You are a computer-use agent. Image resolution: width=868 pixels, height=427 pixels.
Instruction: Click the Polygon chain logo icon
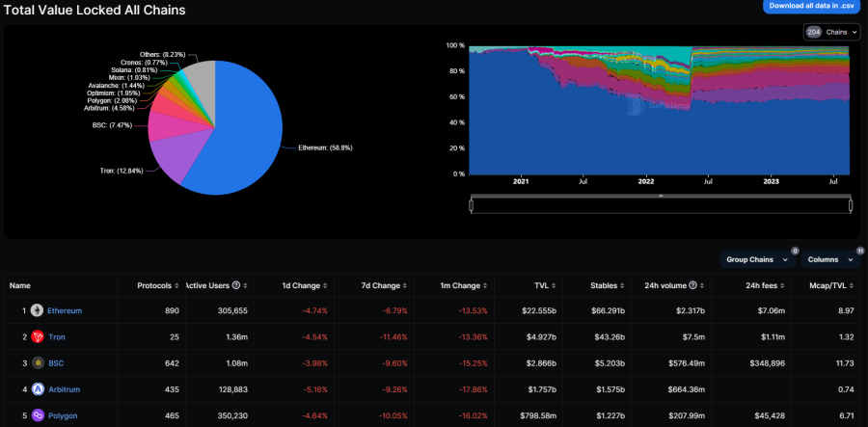(37, 415)
